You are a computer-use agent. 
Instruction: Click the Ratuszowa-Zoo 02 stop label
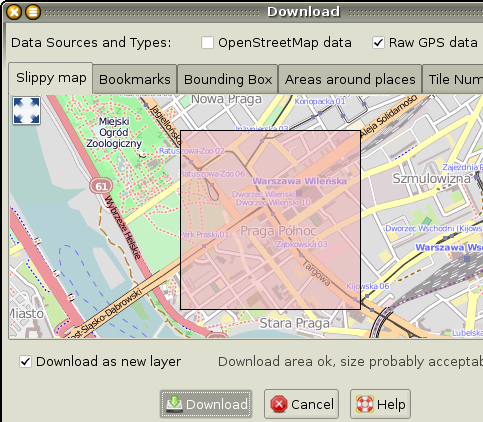point(192,151)
